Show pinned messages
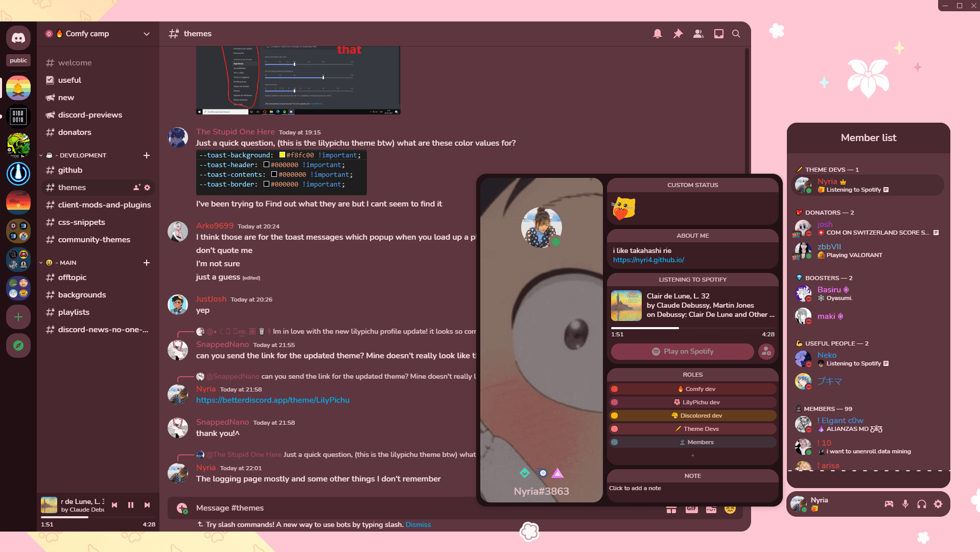Image resolution: width=980 pixels, height=552 pixels. 678,34
